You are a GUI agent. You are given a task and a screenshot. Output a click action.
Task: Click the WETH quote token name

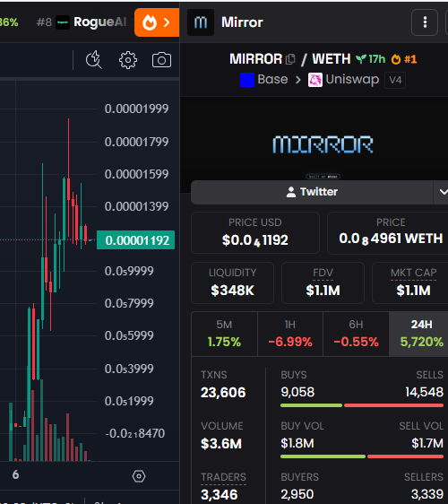pyautogui.click(x=332, y=59)
